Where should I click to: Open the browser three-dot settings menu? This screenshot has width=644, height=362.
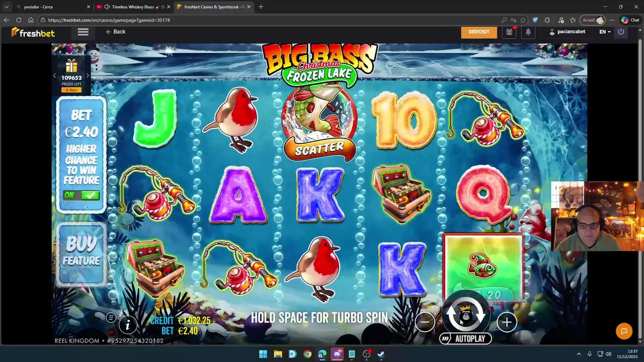(x=612, y=20)
